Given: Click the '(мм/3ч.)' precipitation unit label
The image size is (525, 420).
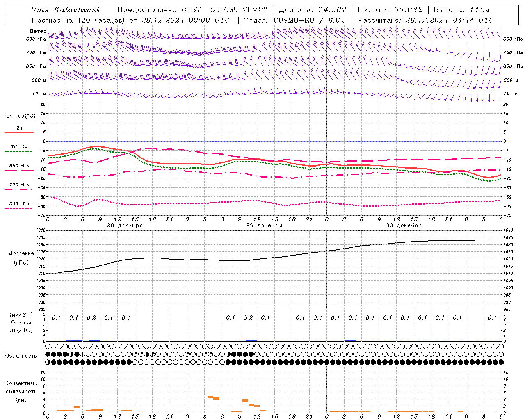Looking at the screenshot, I should pyautogui.click(x=21, y=315).
